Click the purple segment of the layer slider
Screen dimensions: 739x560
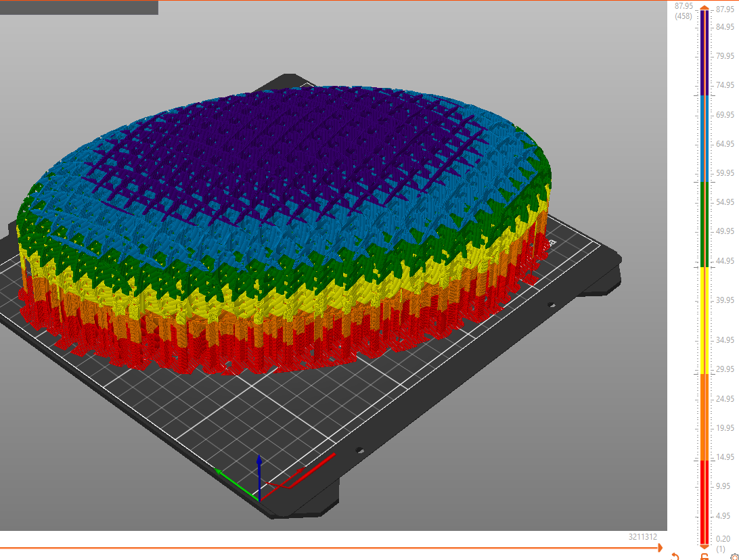[704, 54]
